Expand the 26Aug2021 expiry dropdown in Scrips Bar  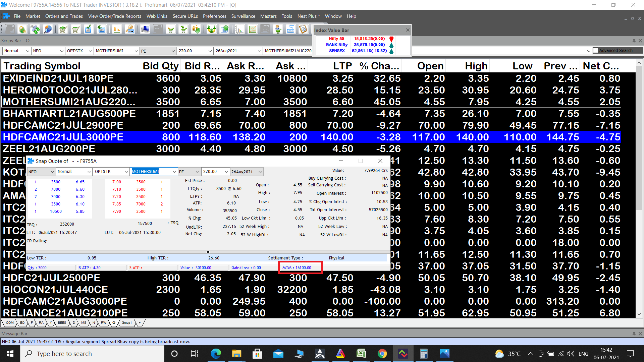tap(259, 51)
